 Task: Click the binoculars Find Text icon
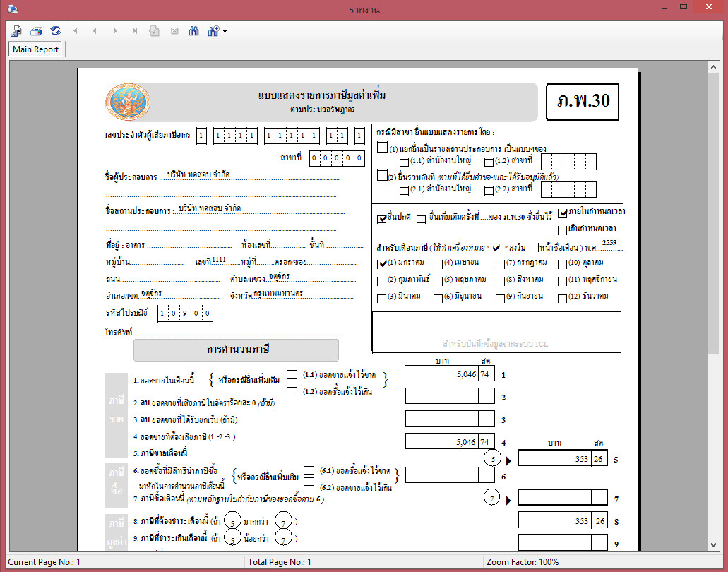(194, 31)
